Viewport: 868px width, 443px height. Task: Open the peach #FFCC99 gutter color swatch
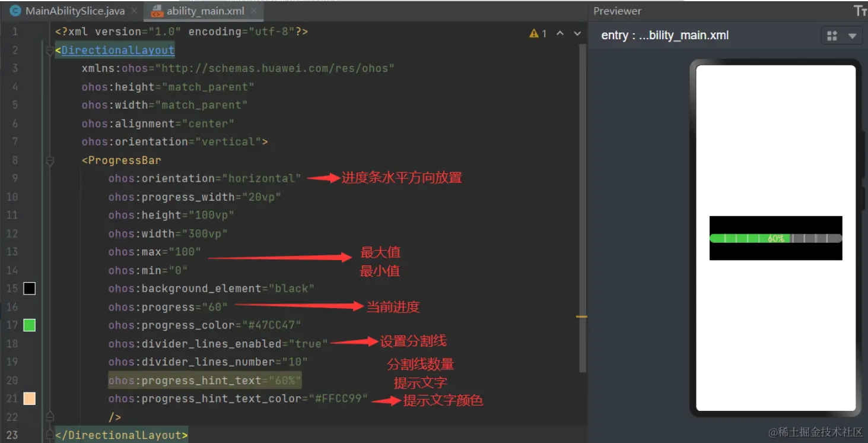click(x=29, y=398)
